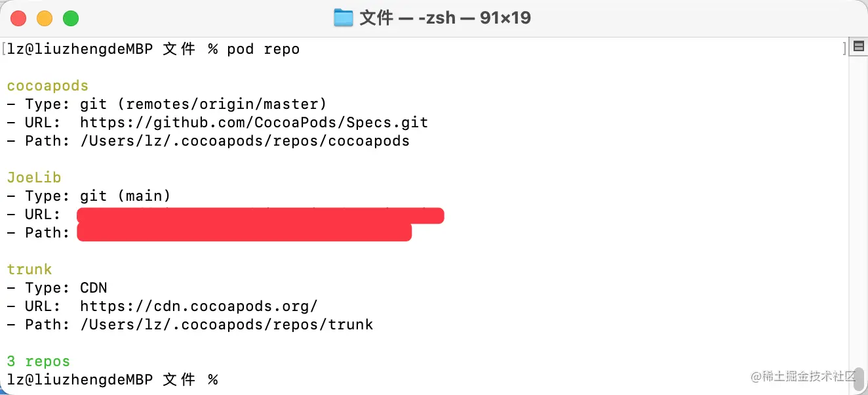Click the "pod repo" command text
868x395 pixels.
click(x=263, y=49)
